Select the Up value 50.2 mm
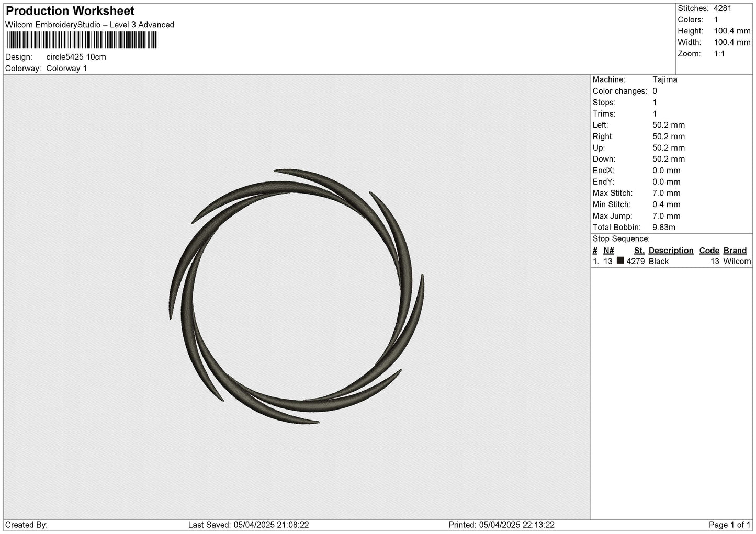756x534 pixels. tap(669, 148)
